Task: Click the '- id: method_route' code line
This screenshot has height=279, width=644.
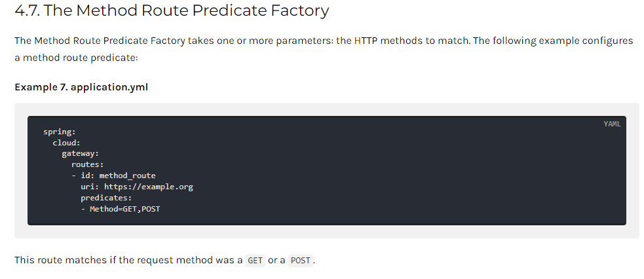Action: click(113, 176)
